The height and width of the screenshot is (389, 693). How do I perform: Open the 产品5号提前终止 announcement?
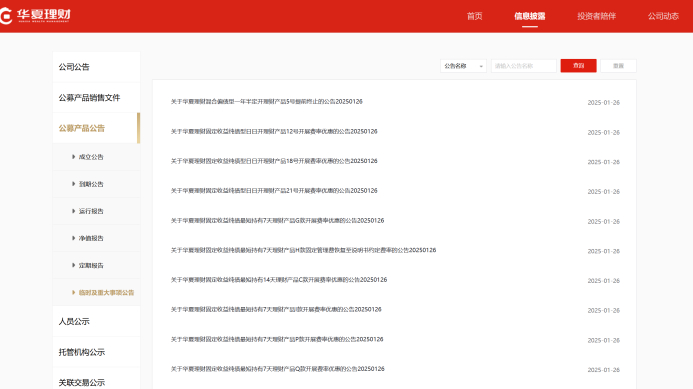267,102
